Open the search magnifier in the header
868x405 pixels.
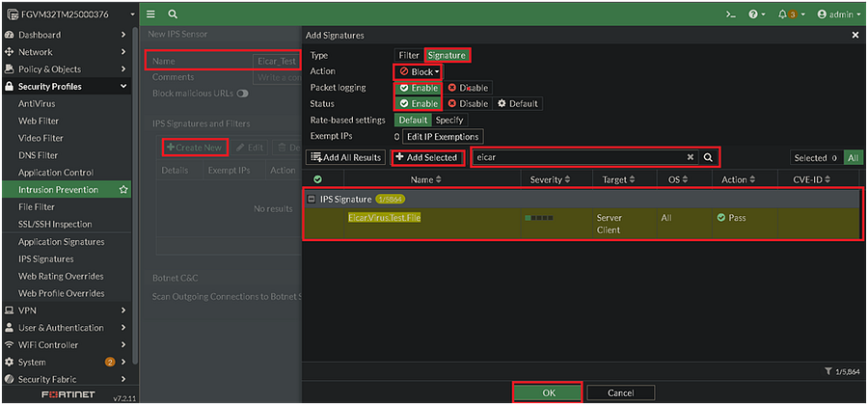coord(173,14)
